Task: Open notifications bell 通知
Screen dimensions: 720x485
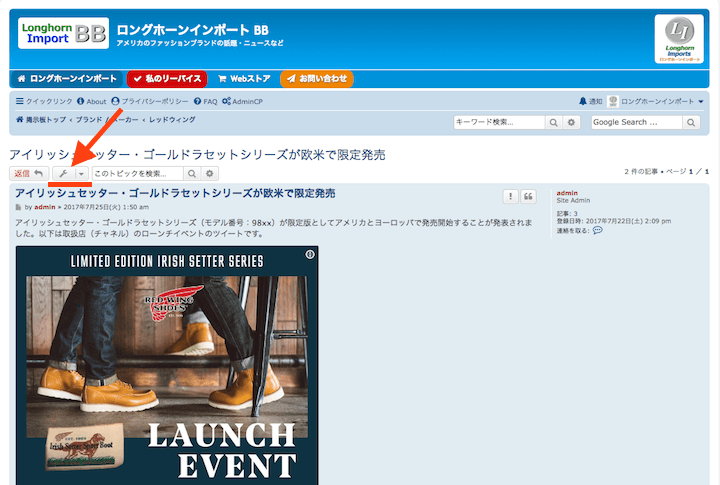Action: (590, 102)
